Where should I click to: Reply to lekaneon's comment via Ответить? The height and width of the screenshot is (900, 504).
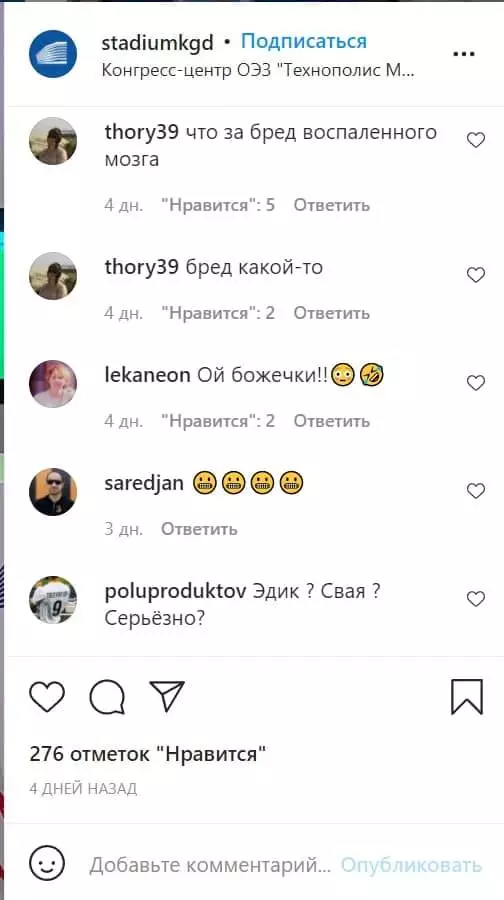[332, 421]
